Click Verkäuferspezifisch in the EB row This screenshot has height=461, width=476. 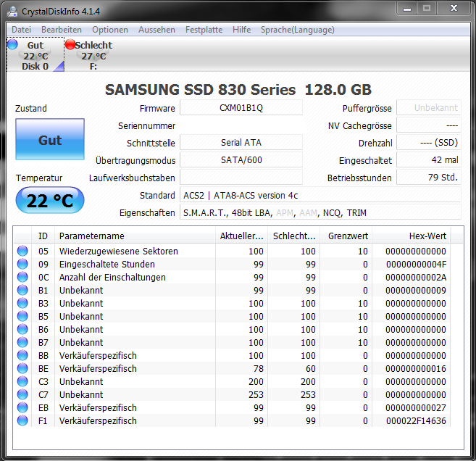point(98,408)
